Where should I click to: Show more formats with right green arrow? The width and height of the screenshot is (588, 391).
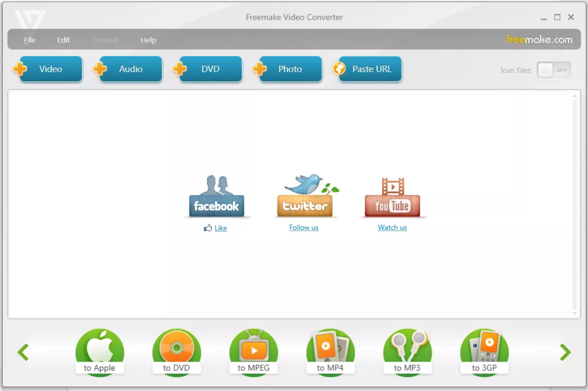coord(565,352)
